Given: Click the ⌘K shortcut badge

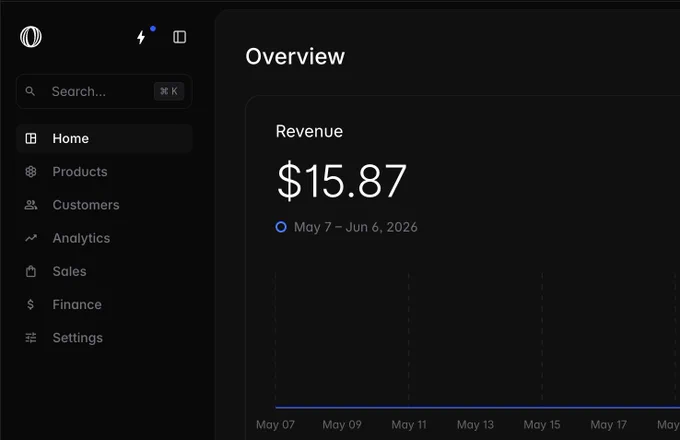Looking at the screenshot, I should pyautogui.click(x=169, y=91).
